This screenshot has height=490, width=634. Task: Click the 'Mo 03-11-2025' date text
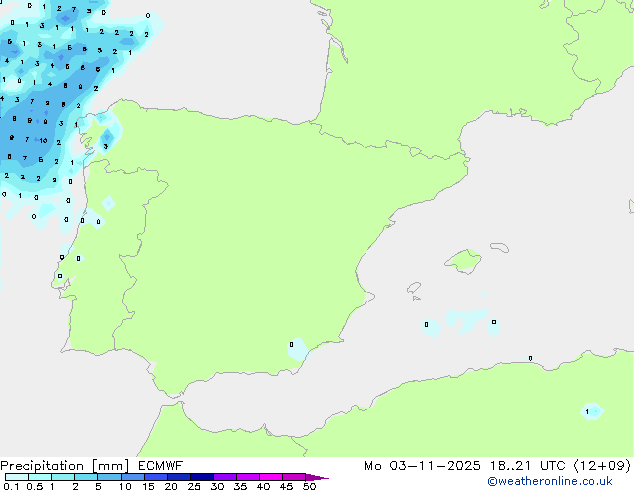pyautogui.click(x=422, y=465)
